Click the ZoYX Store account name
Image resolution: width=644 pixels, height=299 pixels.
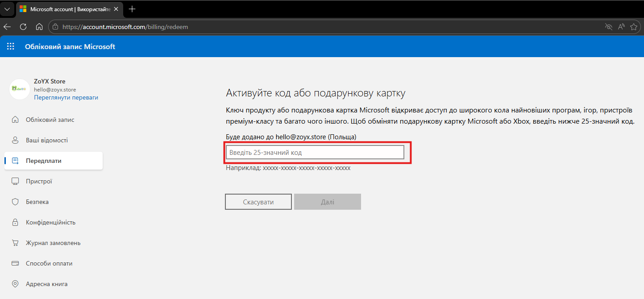pyautogui.click(x=50, y=81)
